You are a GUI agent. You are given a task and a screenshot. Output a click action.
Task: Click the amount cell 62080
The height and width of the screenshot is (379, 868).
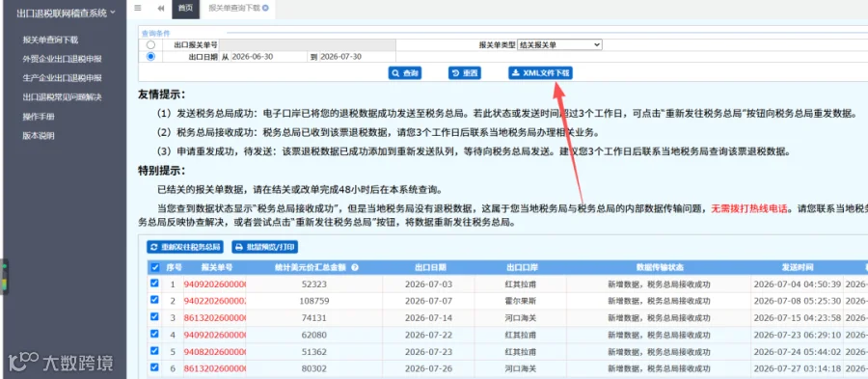tap(313, 335)
